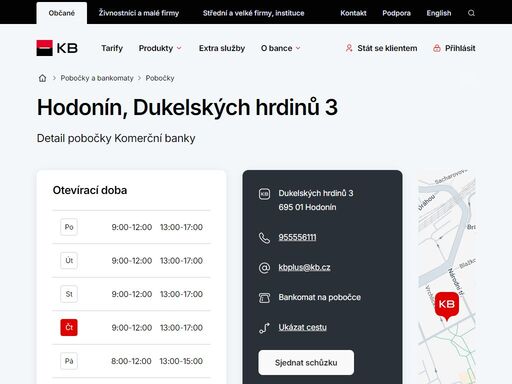Viewport: 512px width, 384px height.
Task: Click Stát se klientem link
Action: (x=387, y=48)
